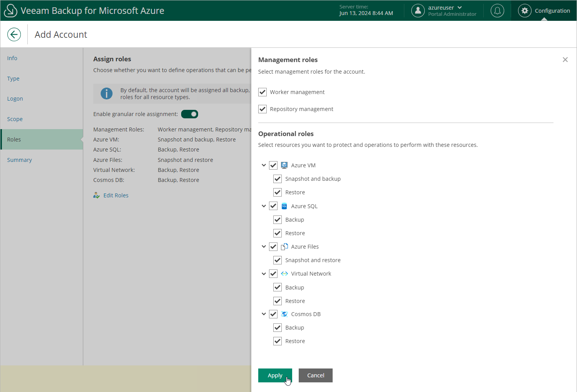
Task: Go to the Logon step
Action: [42, 99]
